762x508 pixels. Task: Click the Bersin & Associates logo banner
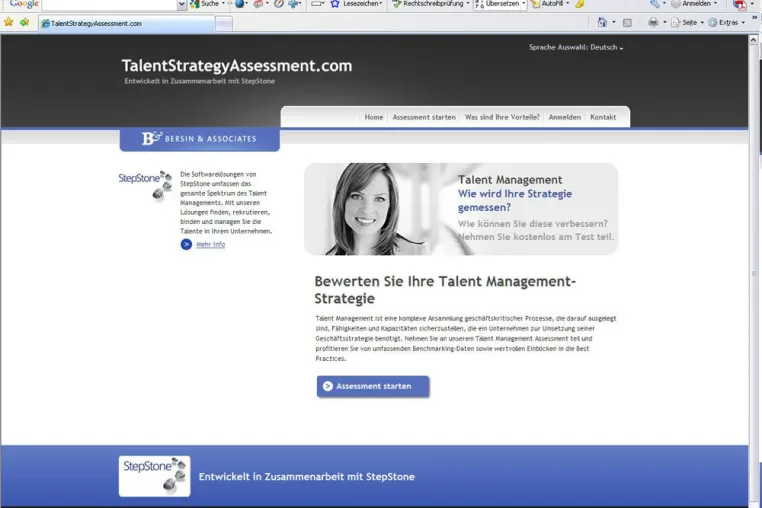200,139
